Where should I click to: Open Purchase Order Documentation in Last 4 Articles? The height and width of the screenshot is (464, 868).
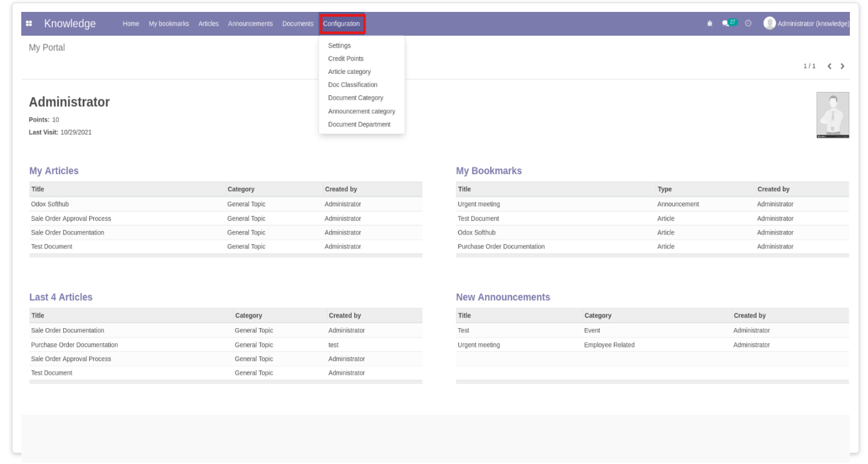click(x=226, y=345)
